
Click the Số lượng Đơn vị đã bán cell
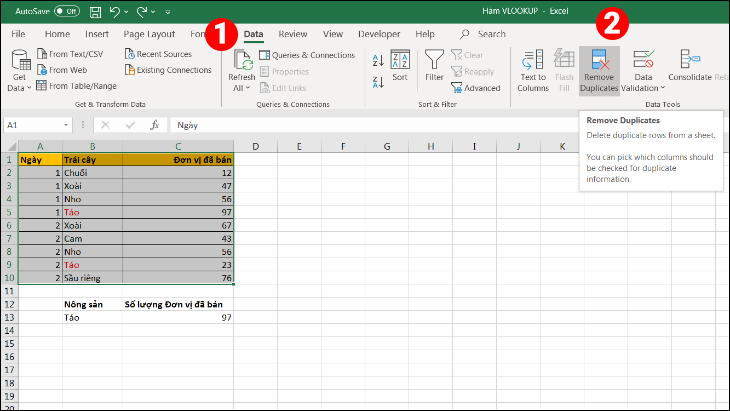pyautogui.click(x=178, y=304)
